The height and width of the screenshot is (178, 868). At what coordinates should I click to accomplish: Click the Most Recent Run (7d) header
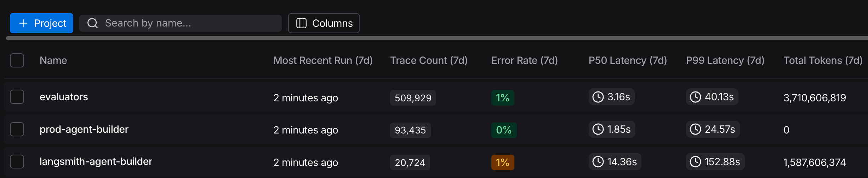coord(323,60)
